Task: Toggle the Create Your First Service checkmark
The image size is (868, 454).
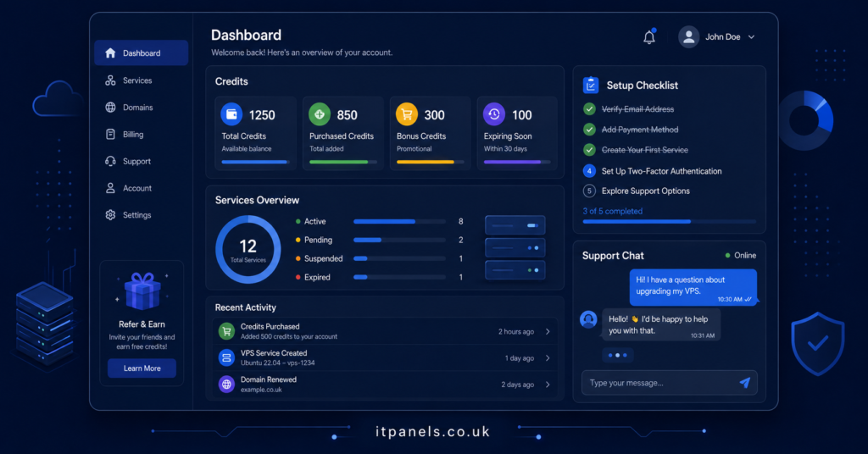Action: pyautogui.click(x=589, y=150)
